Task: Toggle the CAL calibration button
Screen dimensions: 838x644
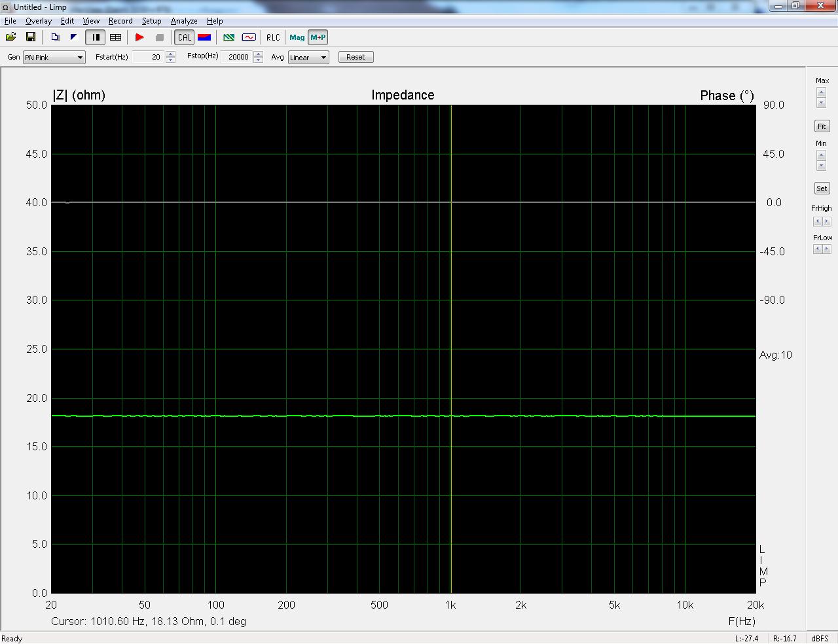Action: point(185,37)
